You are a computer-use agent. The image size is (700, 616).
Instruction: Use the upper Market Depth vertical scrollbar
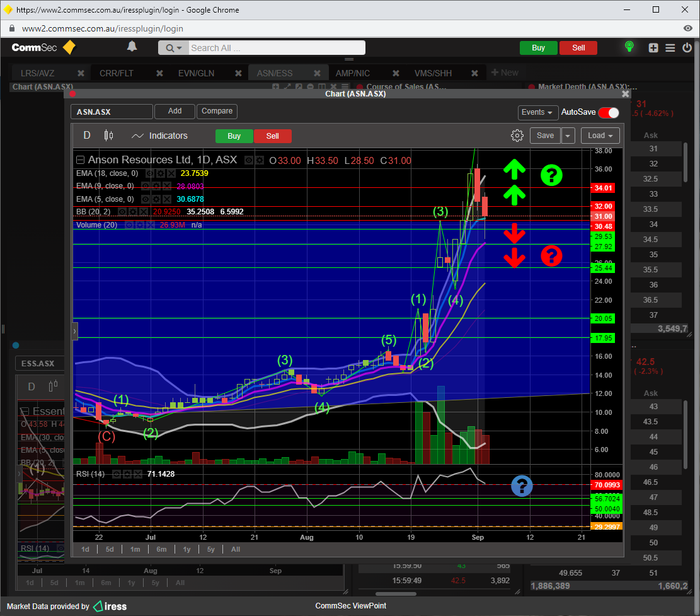(x=686, y=162)
